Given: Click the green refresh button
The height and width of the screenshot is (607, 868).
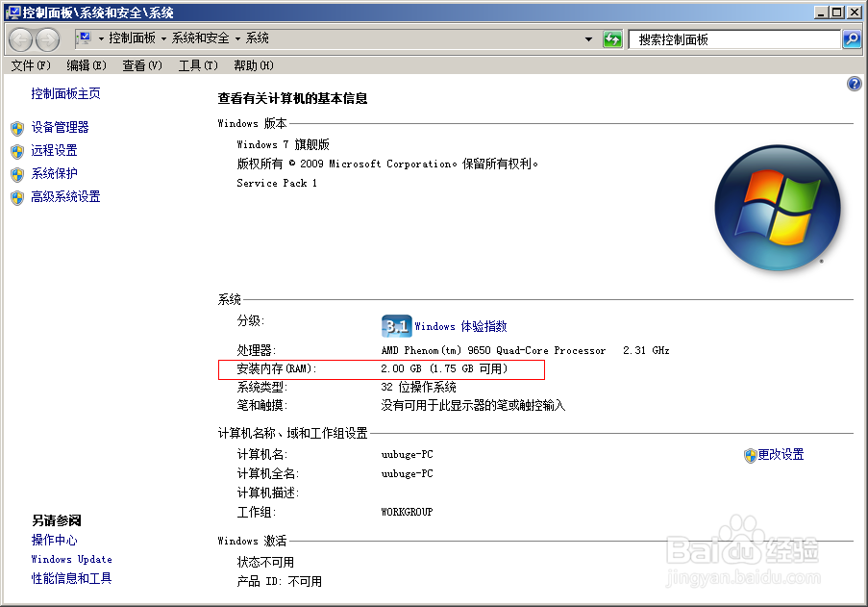Looking at the screenshot, I should click(612, 39).
